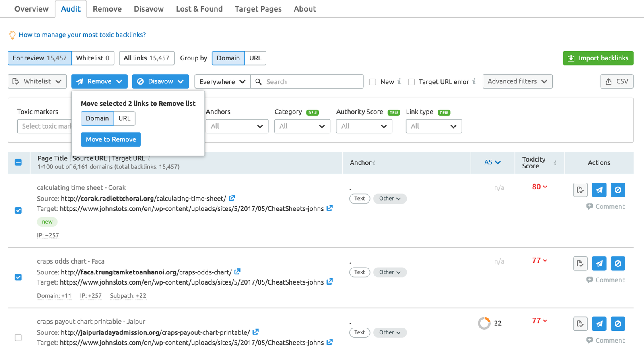
Task: Click the disavow icon for jaipuriadayadmission.org row
Action: pyautogui.click(x=618, y=324)
